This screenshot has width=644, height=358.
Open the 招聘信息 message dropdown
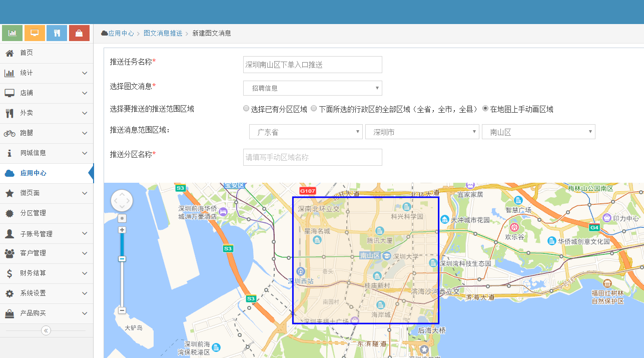pos(312,88)
